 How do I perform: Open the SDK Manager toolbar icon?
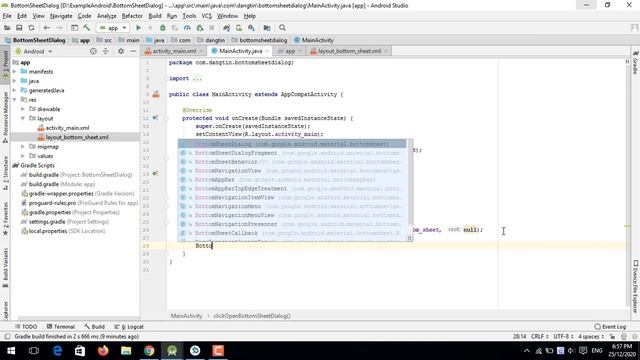coord(251,28)
